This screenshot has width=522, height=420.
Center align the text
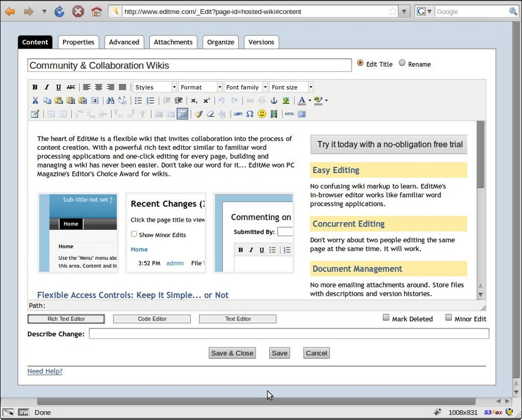[x=98, y=87]
